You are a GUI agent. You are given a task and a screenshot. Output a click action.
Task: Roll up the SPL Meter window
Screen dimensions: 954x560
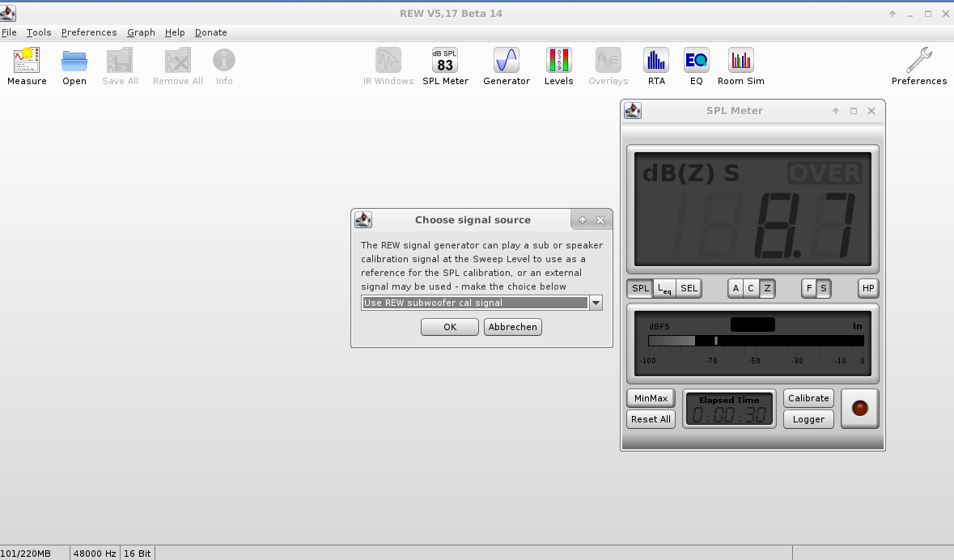(x=836, y=111)
